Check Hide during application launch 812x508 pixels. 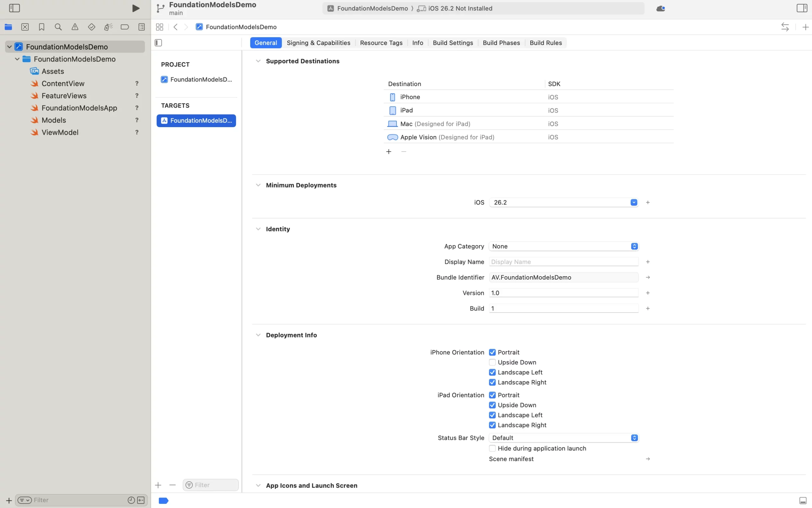coord(492,448)
